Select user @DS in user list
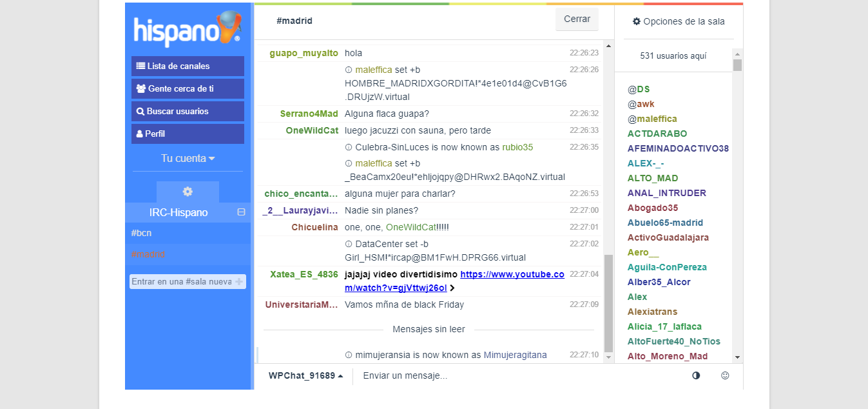 click(x=639, y=89)
